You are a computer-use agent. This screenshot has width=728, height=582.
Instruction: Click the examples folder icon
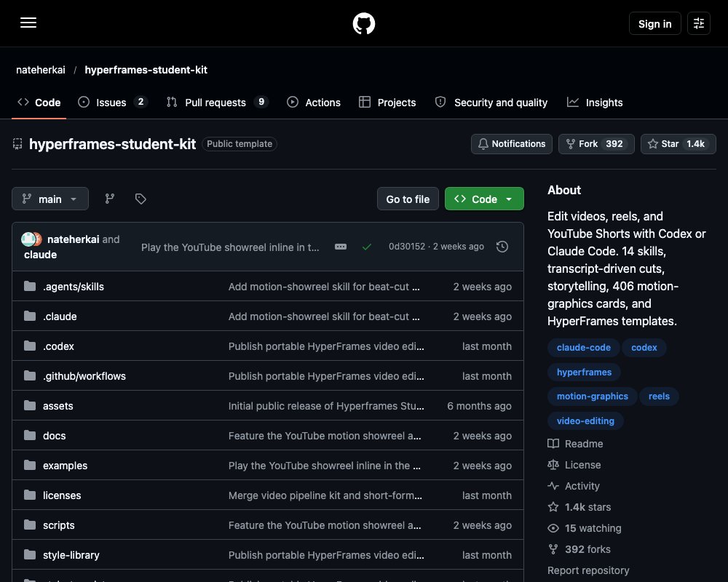pos(30,465)
